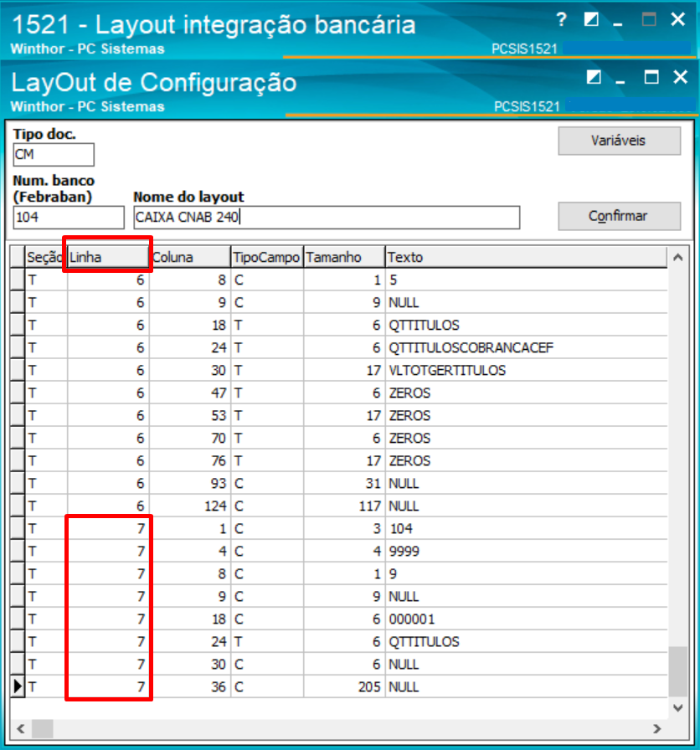Viewport: 700px width, 750px height.
Task: Click the TipoCampo column header
Action: 267,257
